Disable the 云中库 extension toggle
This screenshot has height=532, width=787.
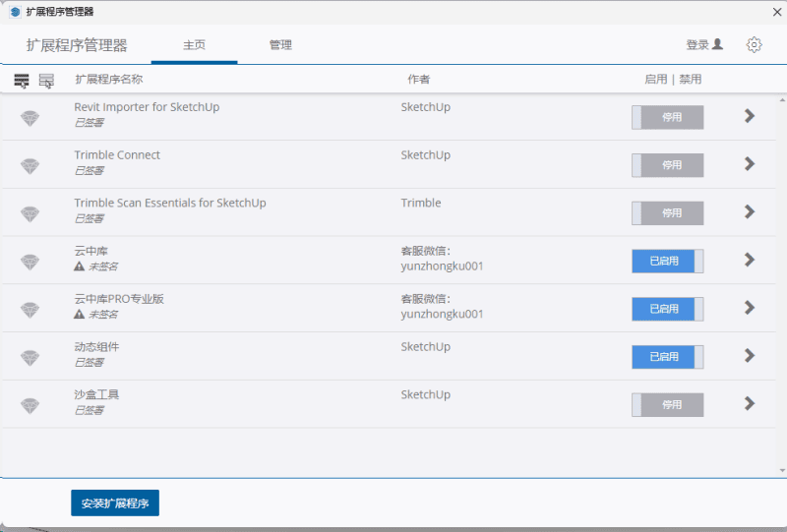[x=668, y=261]
